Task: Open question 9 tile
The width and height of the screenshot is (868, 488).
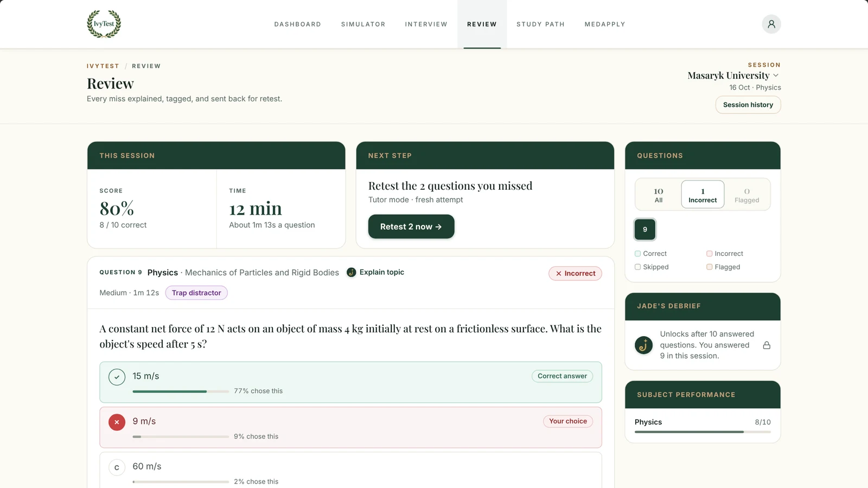Action: pyautogui.click(x=644, y=229)
